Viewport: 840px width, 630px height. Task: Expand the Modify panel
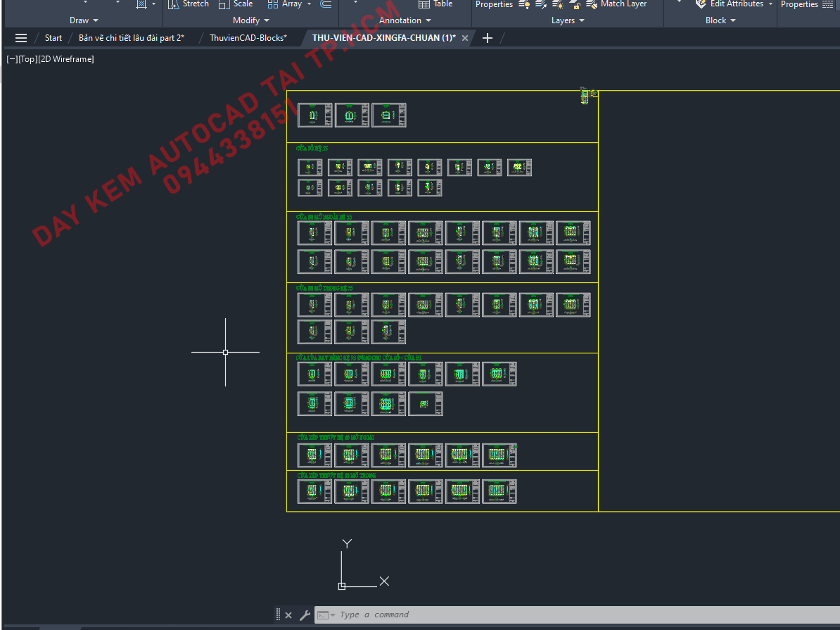click(x=251, y=20)
